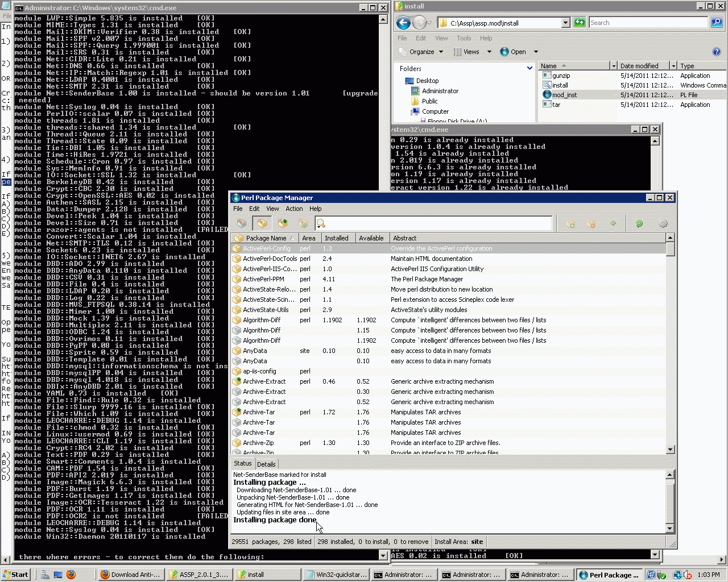Open recent pages dropdown next to forward arrow

coord(429,23)
